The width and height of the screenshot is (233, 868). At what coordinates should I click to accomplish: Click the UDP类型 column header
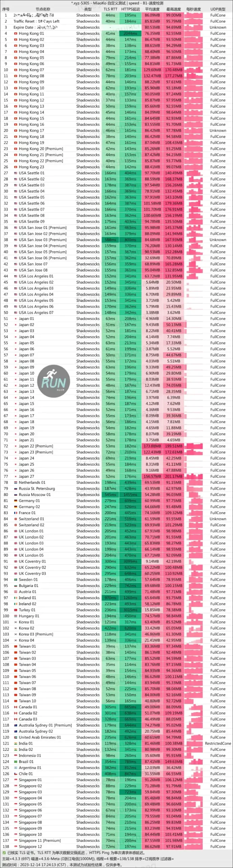(218, 9)
